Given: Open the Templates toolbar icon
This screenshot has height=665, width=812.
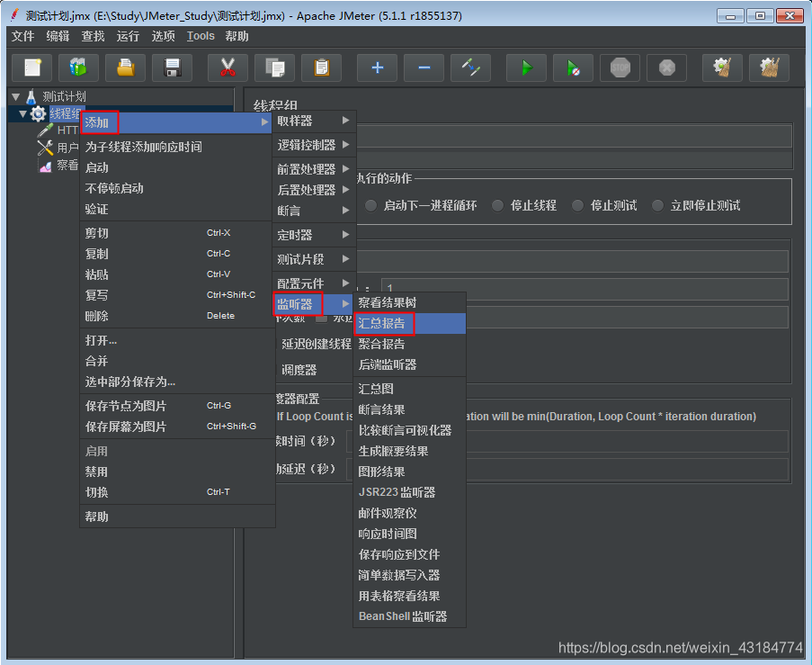Looking at the screenshot, I should click(x=78, y=67).
